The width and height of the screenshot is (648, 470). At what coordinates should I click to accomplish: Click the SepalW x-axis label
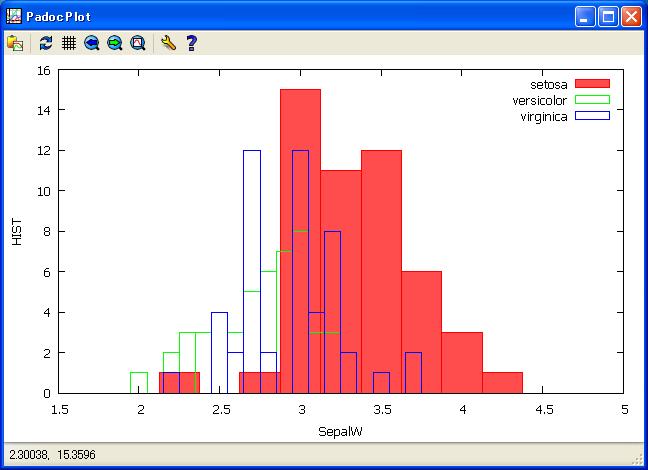[x=342, y=431]
